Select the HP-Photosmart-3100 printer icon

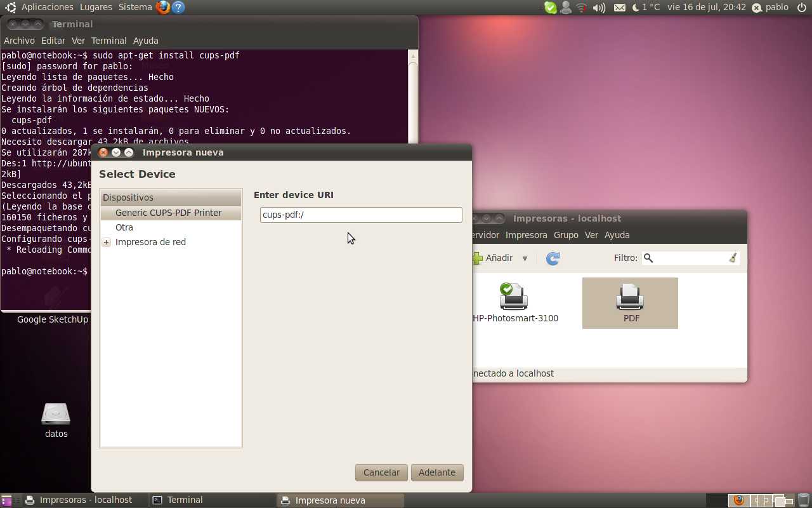514,297
